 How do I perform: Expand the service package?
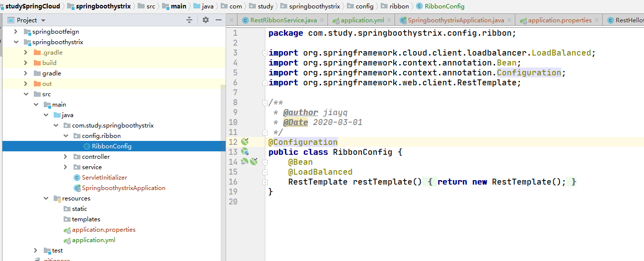(x=66, y=167)
